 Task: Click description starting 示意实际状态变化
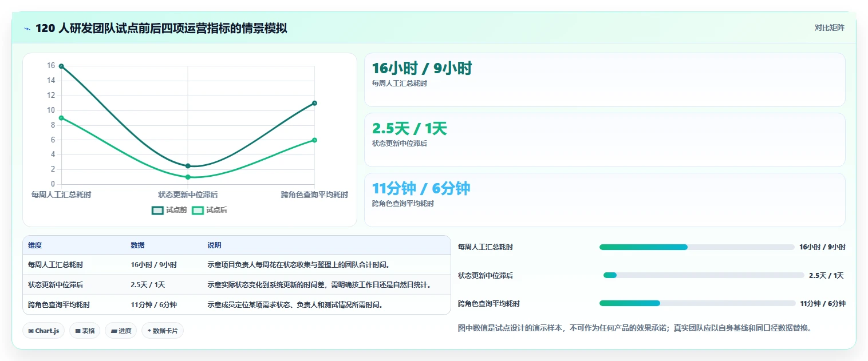pos(319,285)
